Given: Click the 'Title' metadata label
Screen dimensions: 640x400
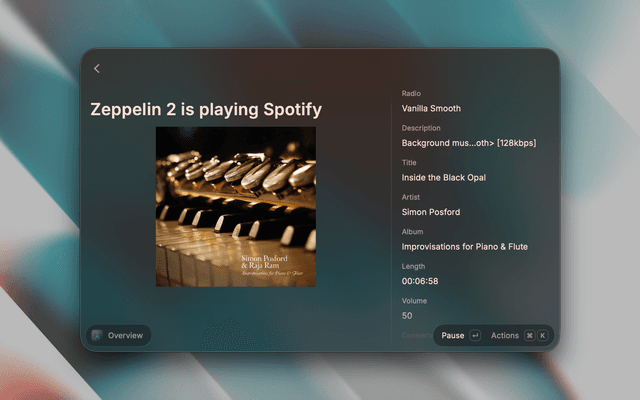Looking at the screenshot, I should pos(409,162).
